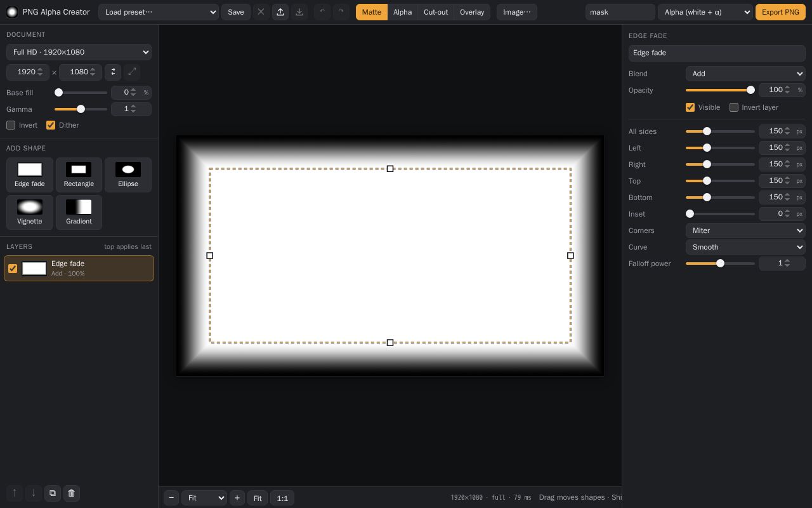Delete the selected layer with trash icon
Screen dimensions: 812x508
point(72,493)
